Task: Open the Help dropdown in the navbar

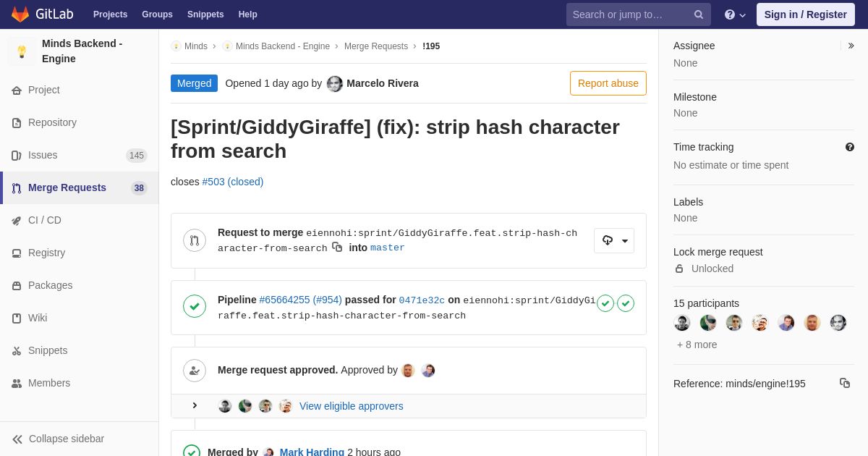Action: point(735,14)
